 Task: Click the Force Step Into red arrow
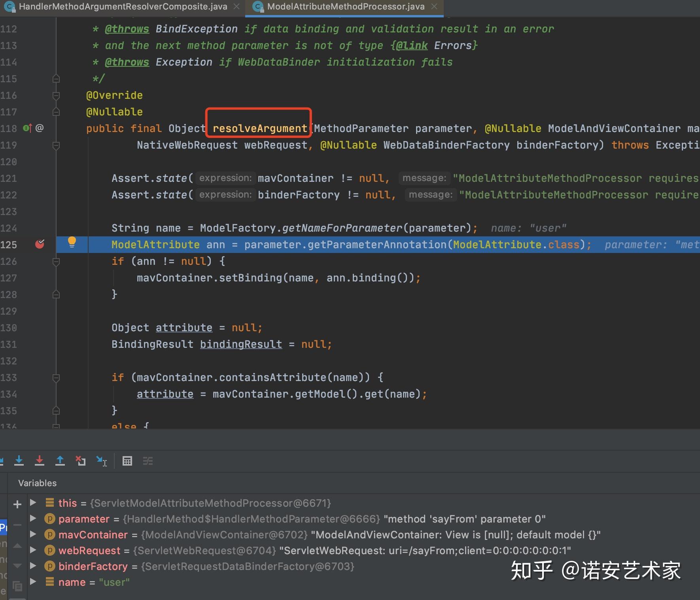40,460
